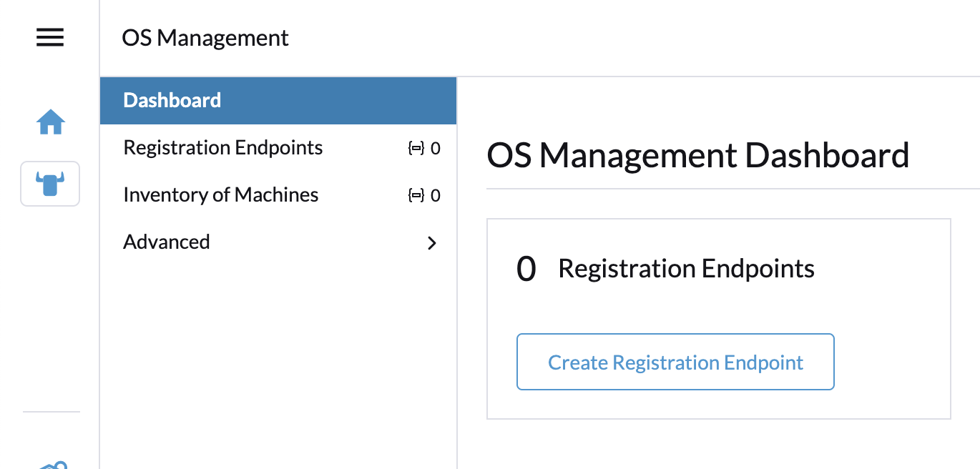Select the bull-head local cluster icon
The height and width of the screenshot is (469, 980).
tap(50, 184)
